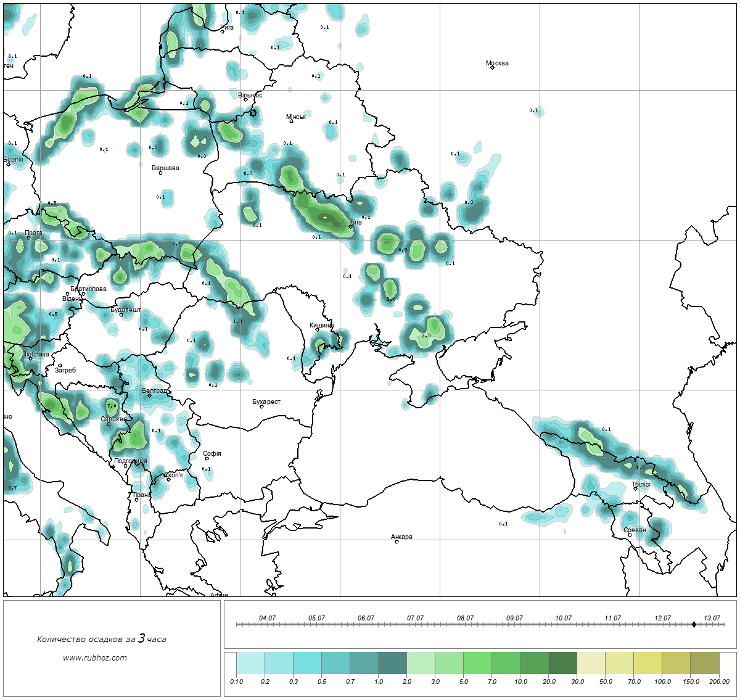Open the www.rubhoz.com link

pyautogui.click(x=94, y=657)
